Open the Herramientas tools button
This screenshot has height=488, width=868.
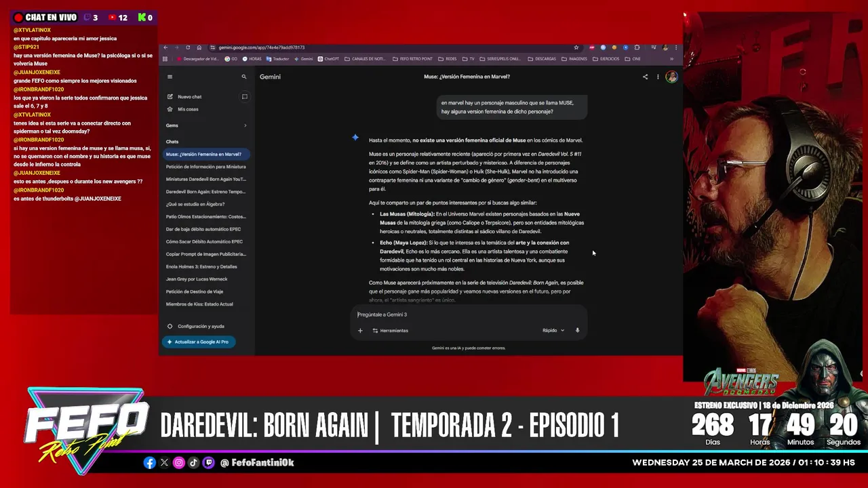pyautogui.click(x=391, y=331)
